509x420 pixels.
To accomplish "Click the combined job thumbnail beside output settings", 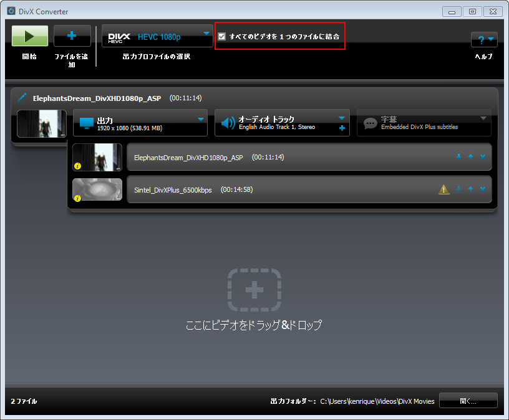I will (x=42, y=123).
